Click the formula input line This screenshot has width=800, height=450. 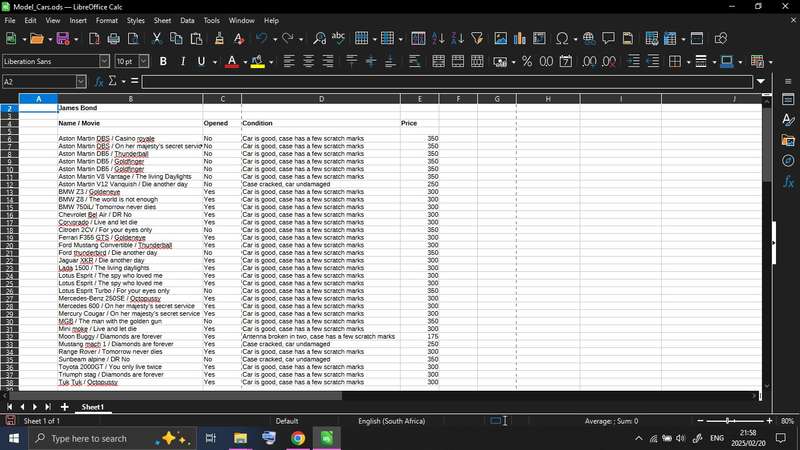pyautogui.click(x=447, y=82)
